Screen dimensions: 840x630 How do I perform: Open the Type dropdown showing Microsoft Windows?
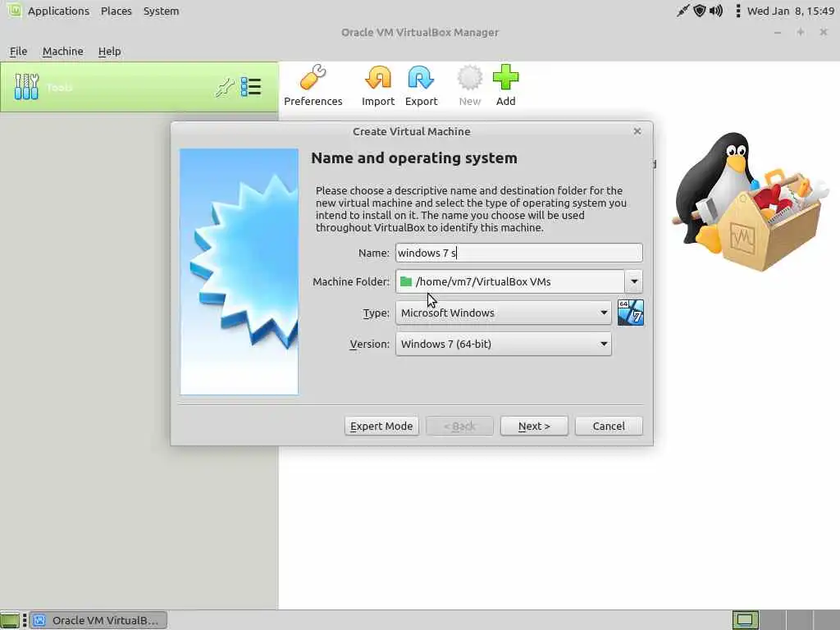click(504, 313)
